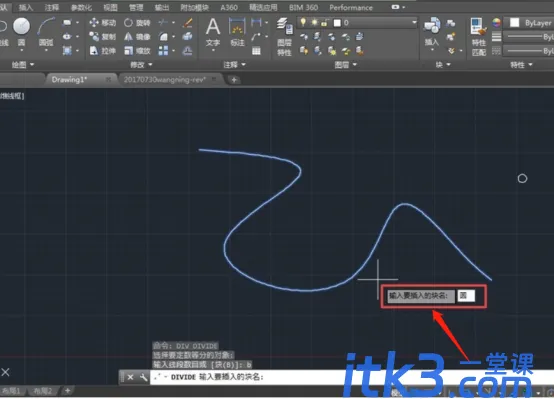Expand the Annotation (注释) panel
Image resolution: width=554 pixels, height=399 pixels.
pos(234,65)
